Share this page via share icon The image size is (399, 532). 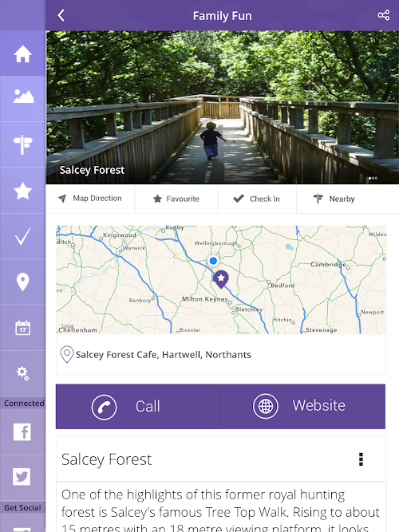coord(384,15)
